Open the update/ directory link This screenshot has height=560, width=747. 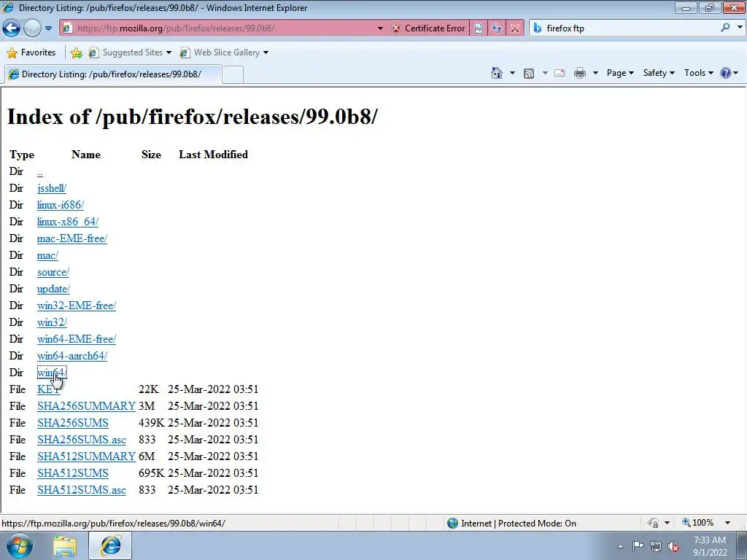(x=53, y=289)
